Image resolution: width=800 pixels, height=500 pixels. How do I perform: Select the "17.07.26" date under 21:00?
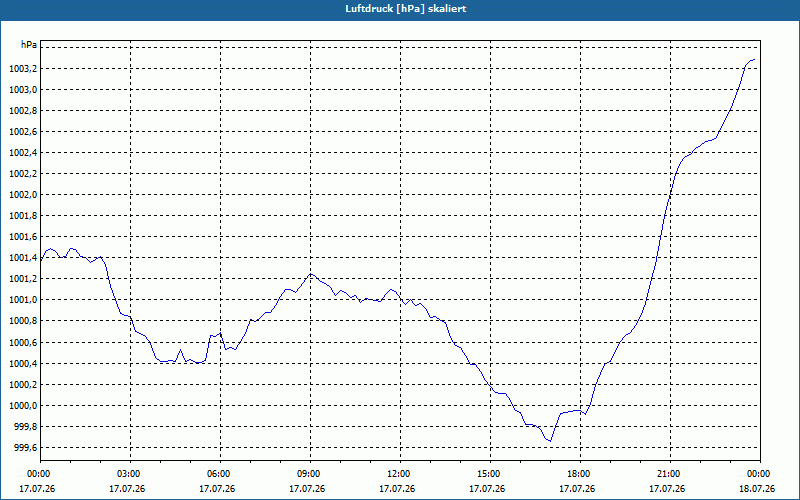click(x=667, y=489)
